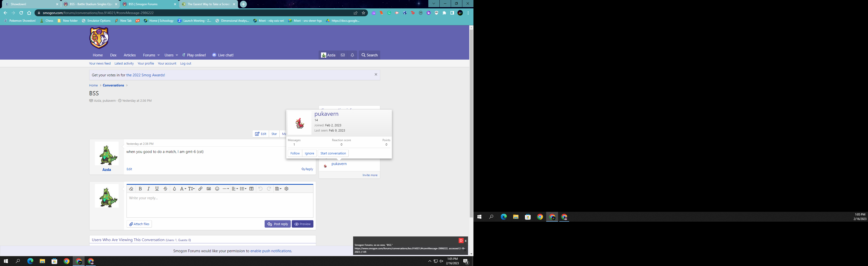Viewport: 868px width, 266px height.
Task: Click the Log out link
Action: (x=185, y=63)
